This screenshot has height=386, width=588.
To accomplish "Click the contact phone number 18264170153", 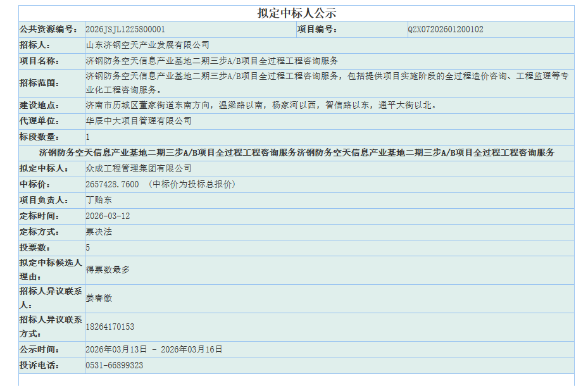I will (x=110, y=327).
